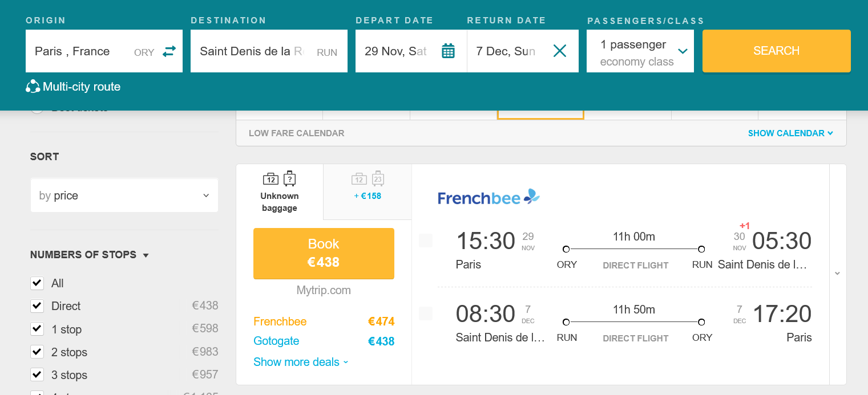Uncheck the All stops checkbox
Screen dimensions: 868x395
click(x=37, y=283)
